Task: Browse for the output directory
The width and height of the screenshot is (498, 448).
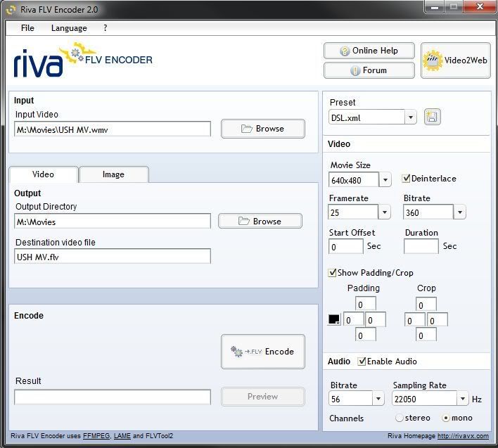Action: [260, 221]
